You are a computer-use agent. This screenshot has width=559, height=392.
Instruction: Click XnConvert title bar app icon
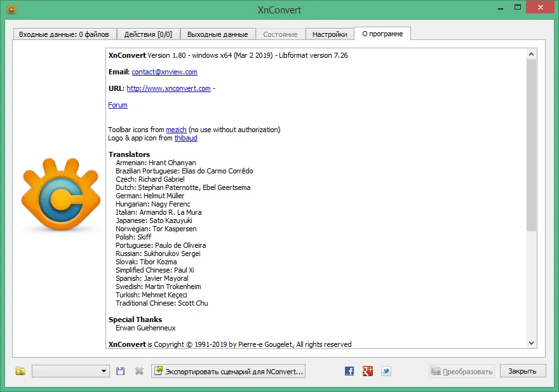click(11, 10)
